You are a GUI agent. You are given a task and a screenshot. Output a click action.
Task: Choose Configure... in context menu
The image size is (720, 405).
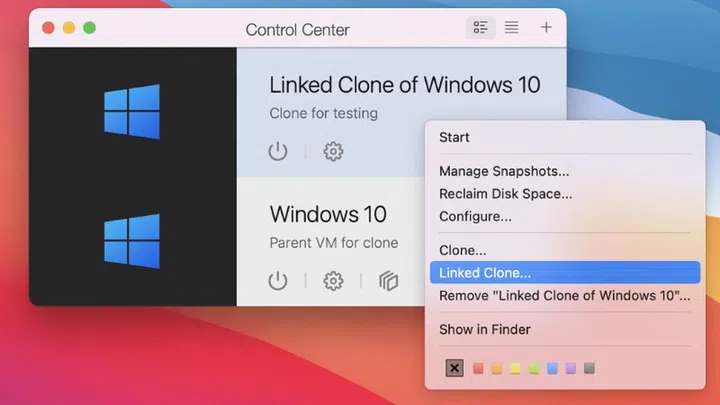tap(475, 216)
